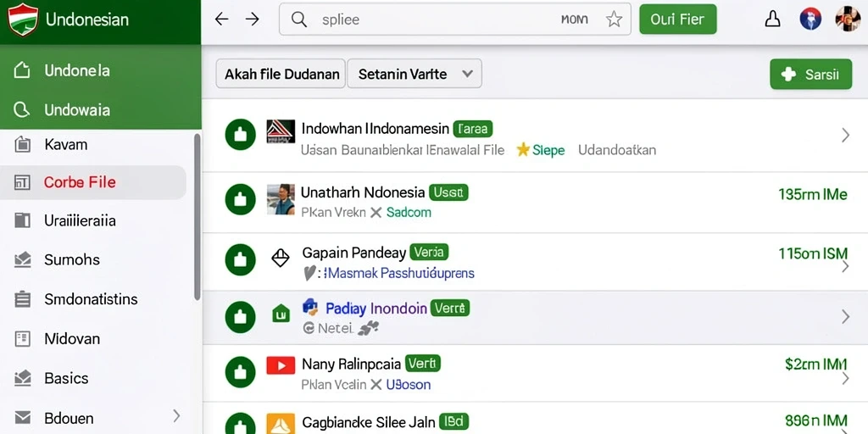Click the Corbe File sidebar icon
Screen dimensions: 868x434
[x=22, y=182]
